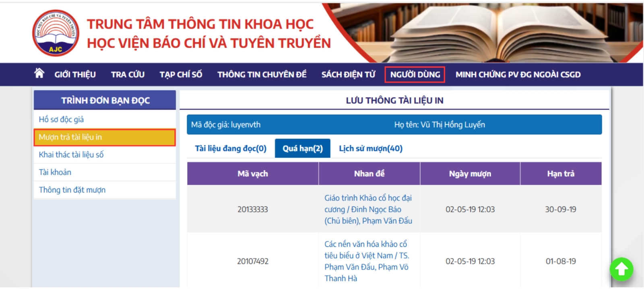Image resolution: width=644 pixels, height=289 pixels.
Task: Click HỌC VIỆN BÁO CHÍ VÀ TUYÊN TRUYỀN title
Action: [209, 43]
